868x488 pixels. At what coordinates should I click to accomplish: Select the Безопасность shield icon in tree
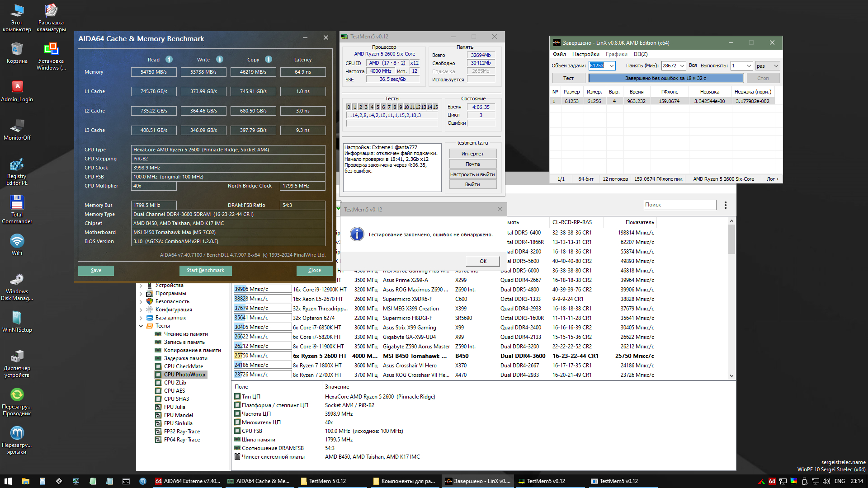(x=150, y=301)
